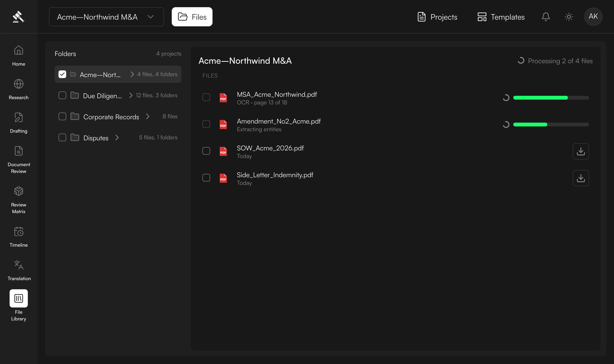Toggle light theme with sun icon

click(569, 17)
